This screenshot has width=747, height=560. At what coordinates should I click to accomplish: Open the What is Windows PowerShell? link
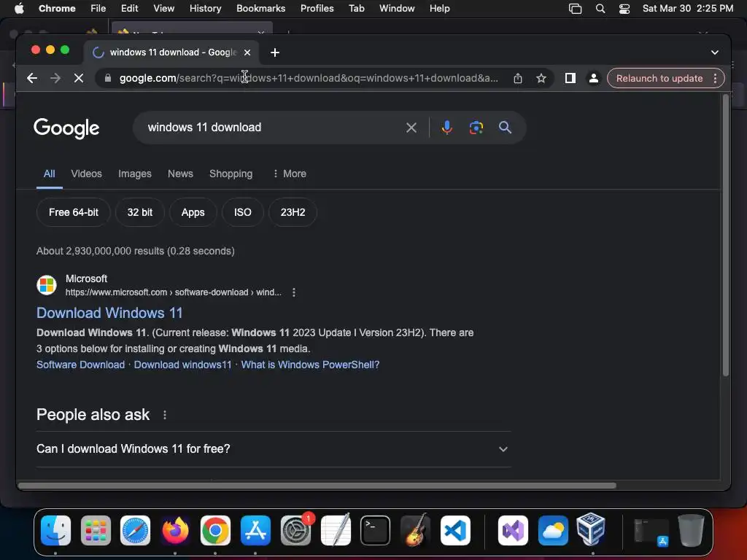click(x=310, y=365)
